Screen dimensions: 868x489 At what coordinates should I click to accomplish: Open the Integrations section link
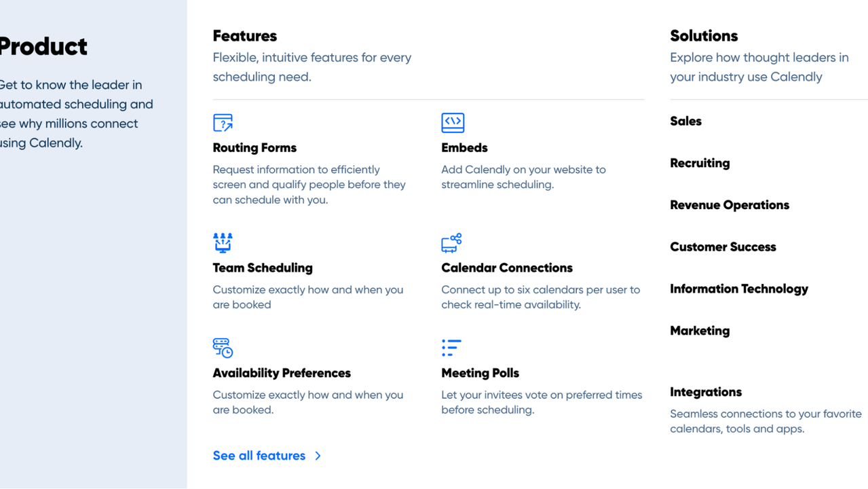pyautogui.click(x=706, y=392)
